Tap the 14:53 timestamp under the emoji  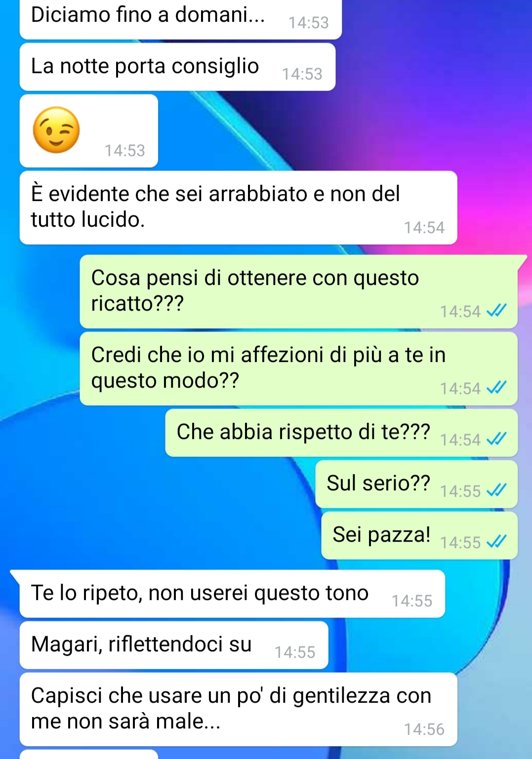click(x=125, y=151)
